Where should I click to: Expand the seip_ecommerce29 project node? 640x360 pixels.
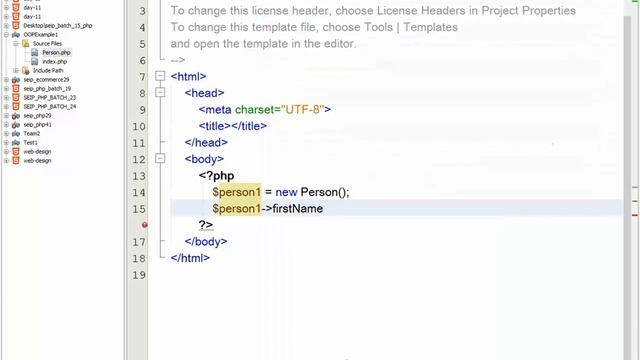(x=7, y=80)
